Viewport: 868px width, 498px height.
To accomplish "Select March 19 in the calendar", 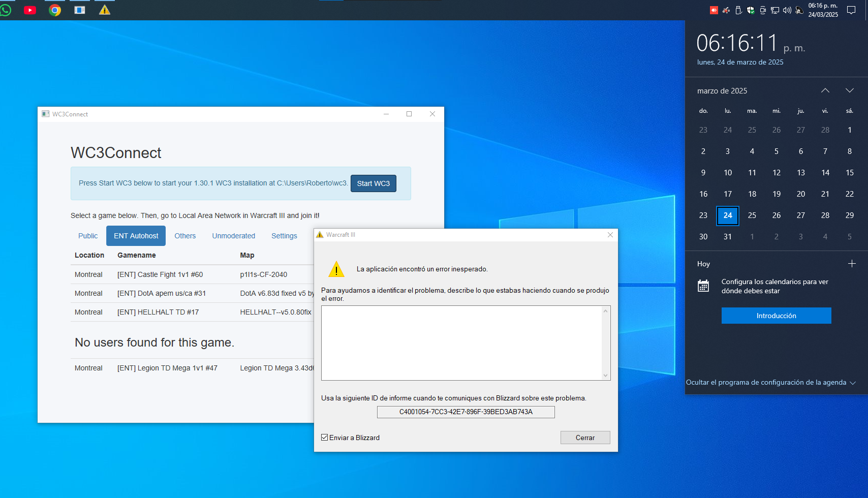I will pos(777,194).
